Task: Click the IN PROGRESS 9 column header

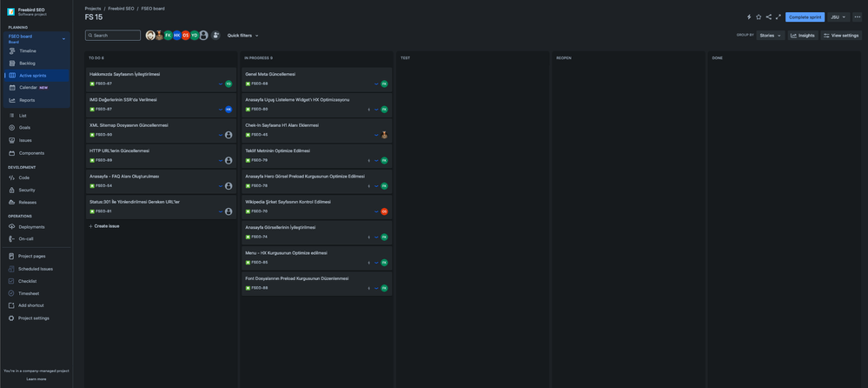Action: click(258, 58)
